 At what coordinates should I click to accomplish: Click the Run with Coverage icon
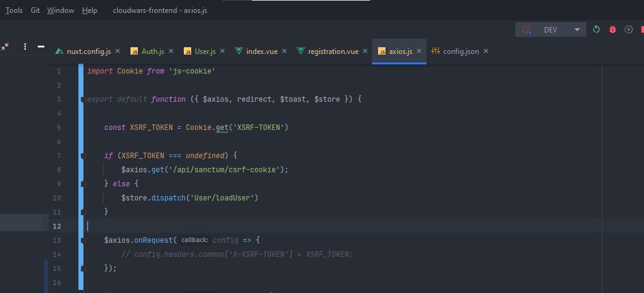pos(628,29)
